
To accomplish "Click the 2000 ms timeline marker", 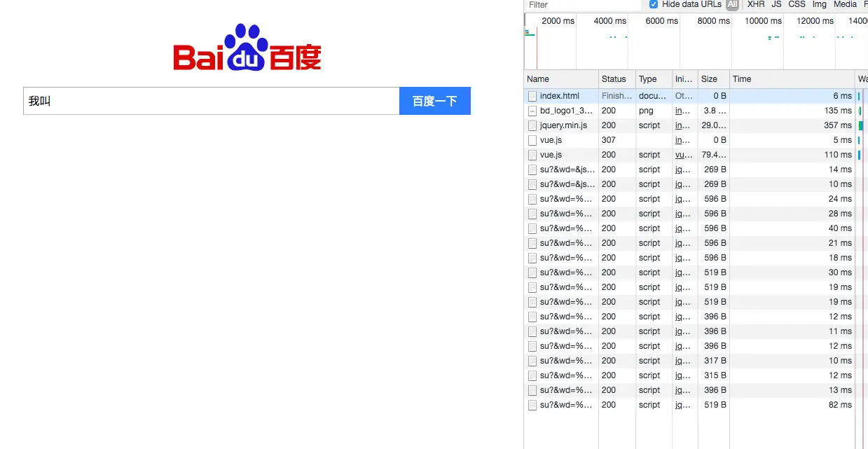I will [558, 21].
